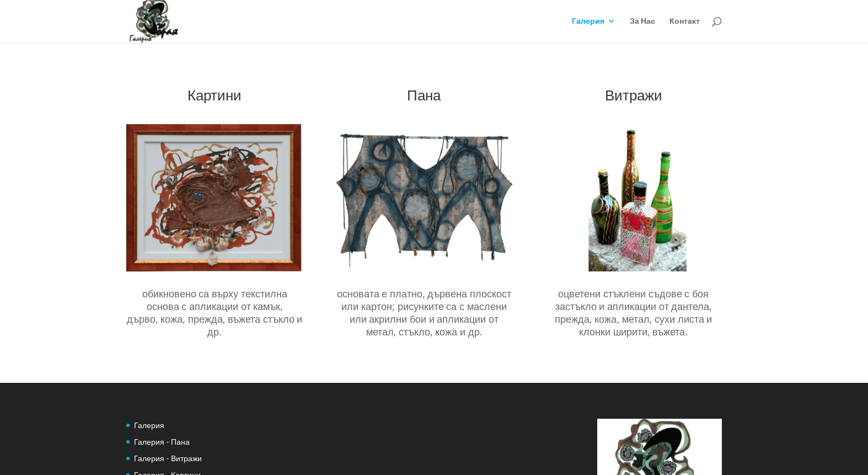Go to the За Нас page

642,21
